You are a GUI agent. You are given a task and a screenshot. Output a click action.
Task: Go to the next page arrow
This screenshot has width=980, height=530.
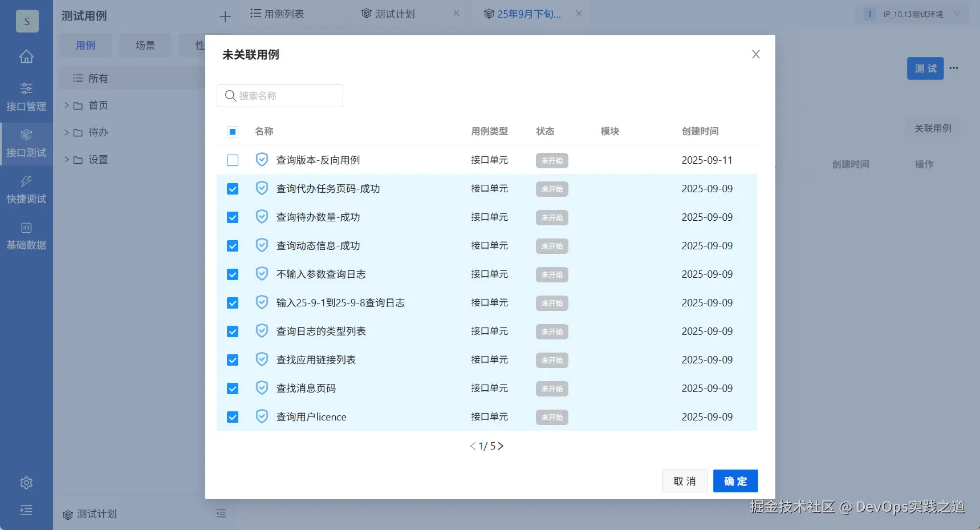501,446
